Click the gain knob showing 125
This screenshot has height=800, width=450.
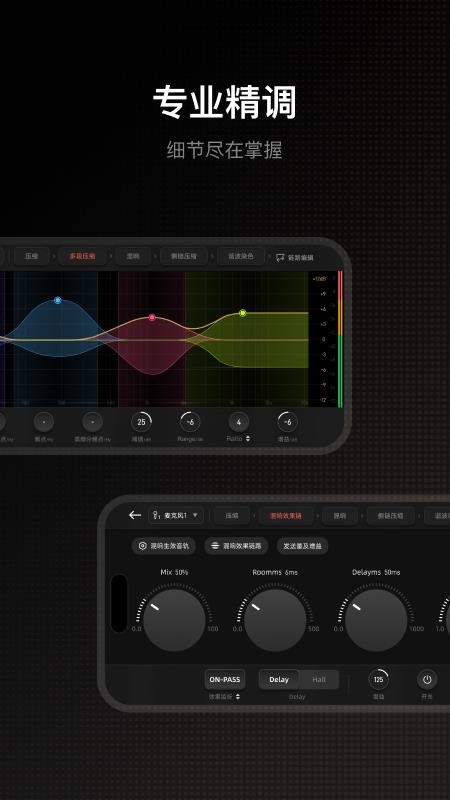click(379, 680)
